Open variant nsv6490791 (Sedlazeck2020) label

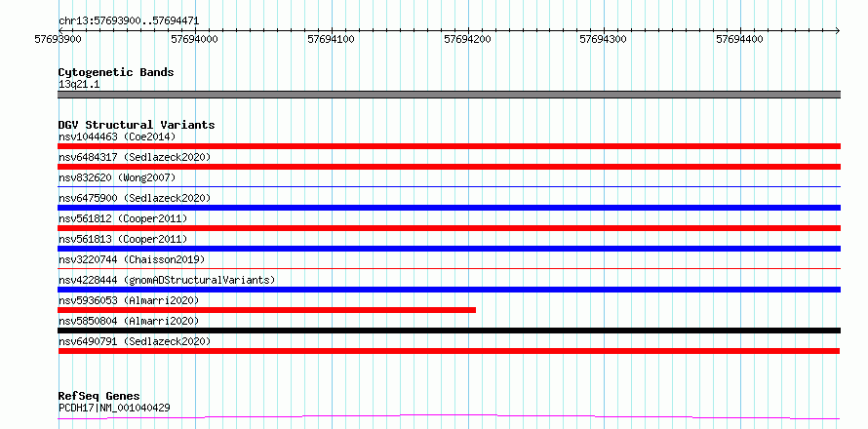pos(135,341)
